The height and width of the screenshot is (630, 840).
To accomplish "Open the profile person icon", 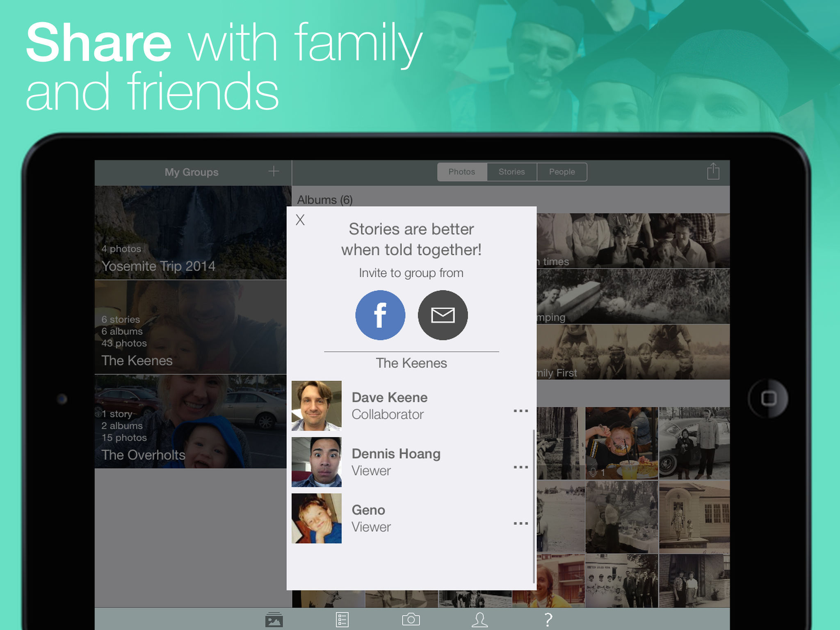I will (x=479, y=619).
